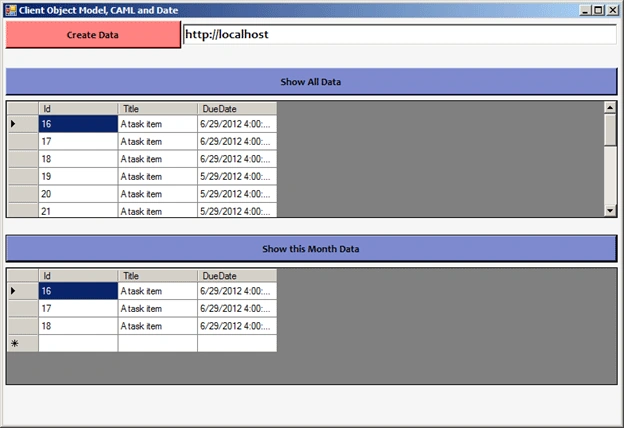Select the DueDate cell for row 16 in lower grid
Screen dimensions: 624x428
pos(237,291)
